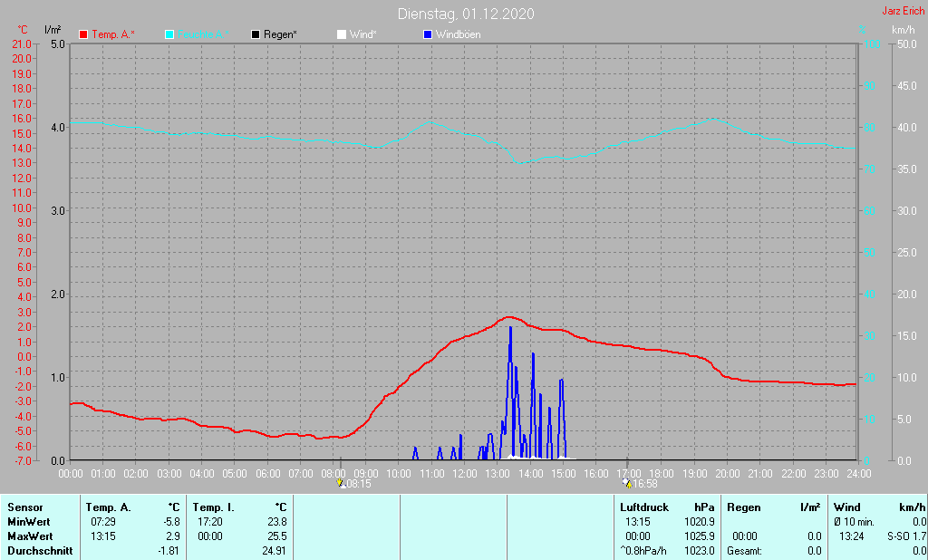Click the maximum outside temperature '2.9'

pyautogui.click(x=173, y=536)
